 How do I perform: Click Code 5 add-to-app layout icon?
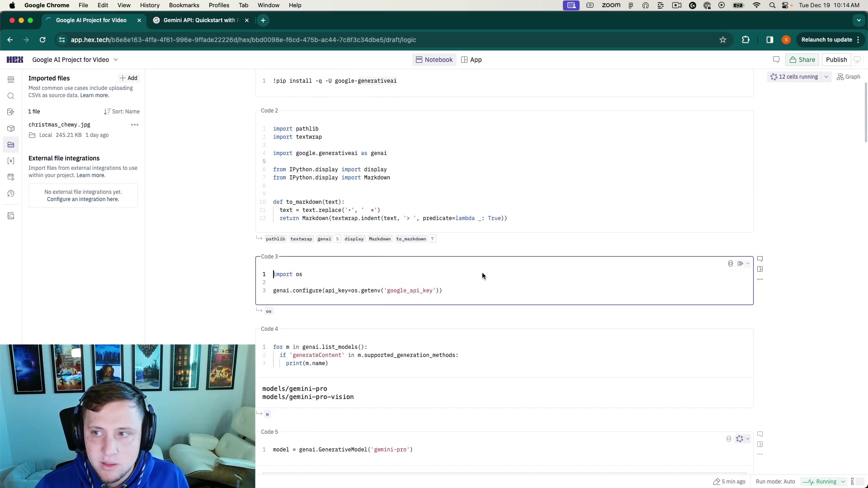[760, 444]
